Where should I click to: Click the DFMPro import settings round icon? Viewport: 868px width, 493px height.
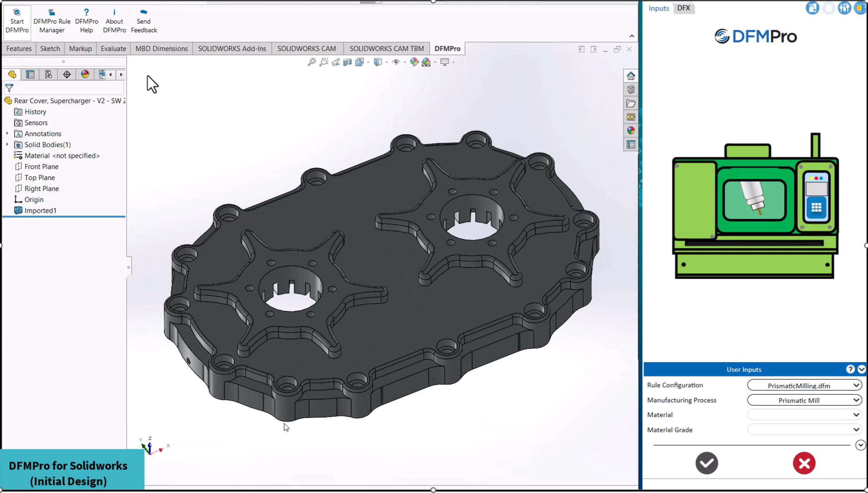[812, 8]
